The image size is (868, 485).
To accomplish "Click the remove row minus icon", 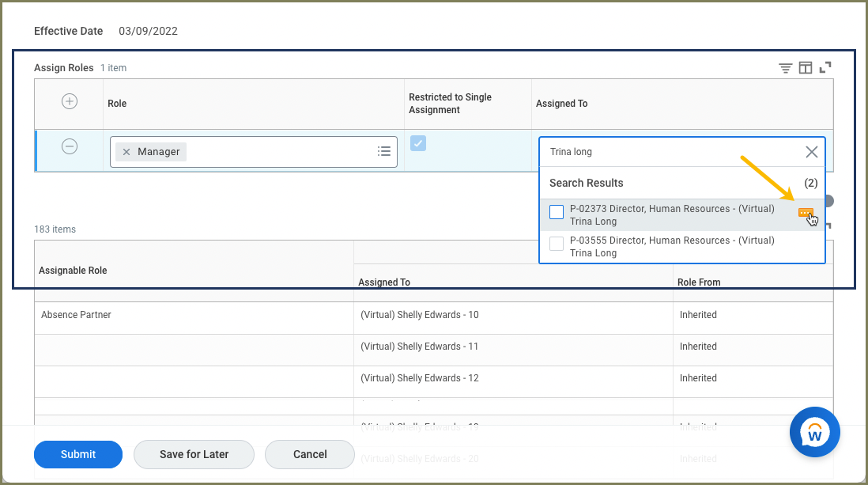I will tap(70, 147).
